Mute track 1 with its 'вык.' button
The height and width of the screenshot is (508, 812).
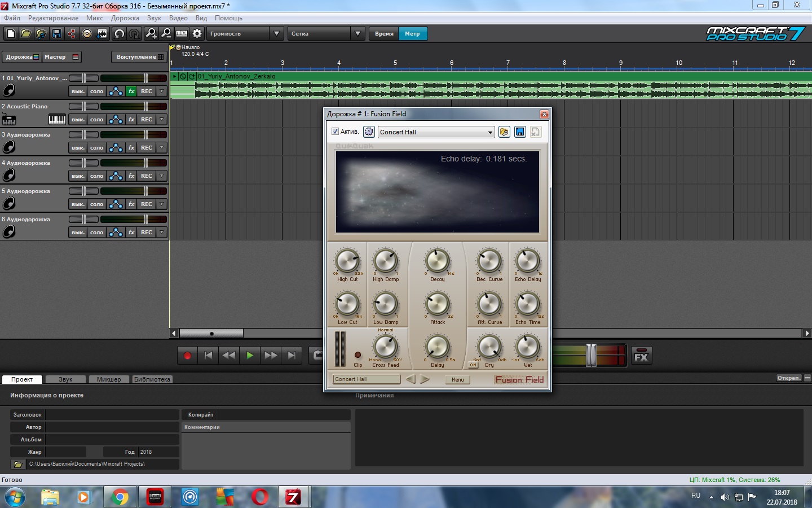(78, 91)
